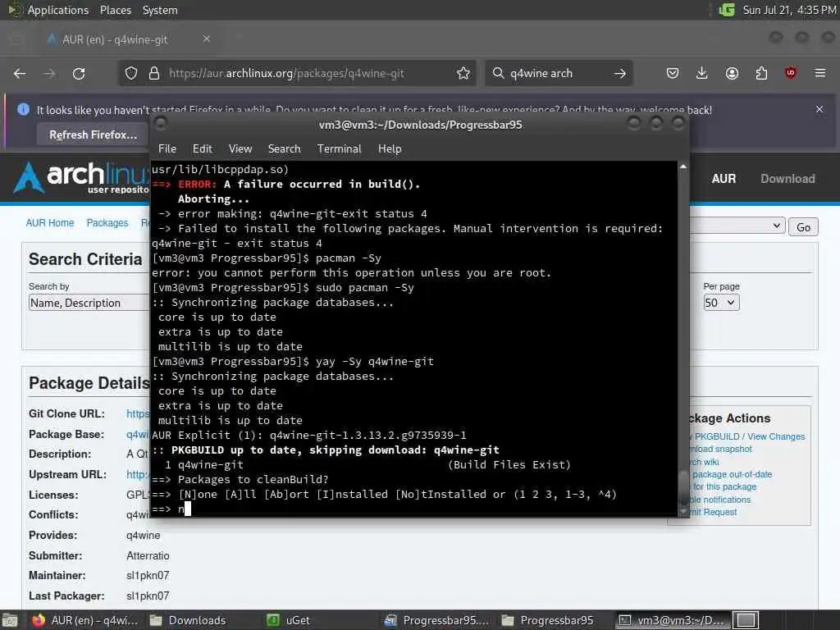Open the terminal Search menu
Viewport: 840px width, 630px height.
284,149
